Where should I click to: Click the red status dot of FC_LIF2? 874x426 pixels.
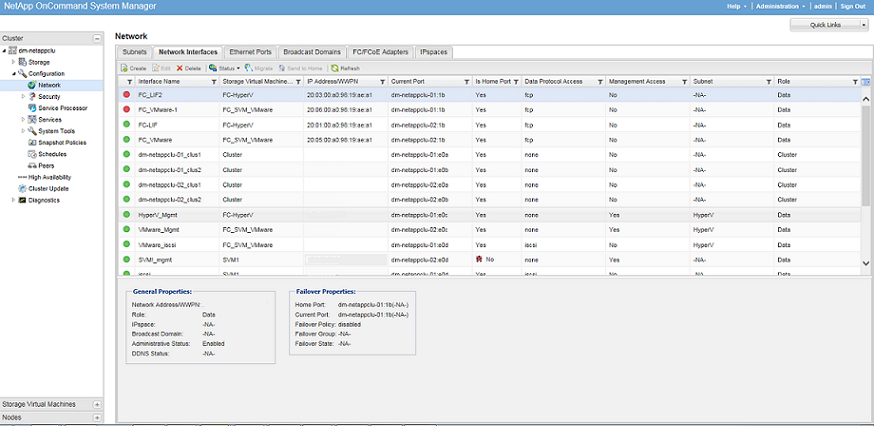[127, 95]
